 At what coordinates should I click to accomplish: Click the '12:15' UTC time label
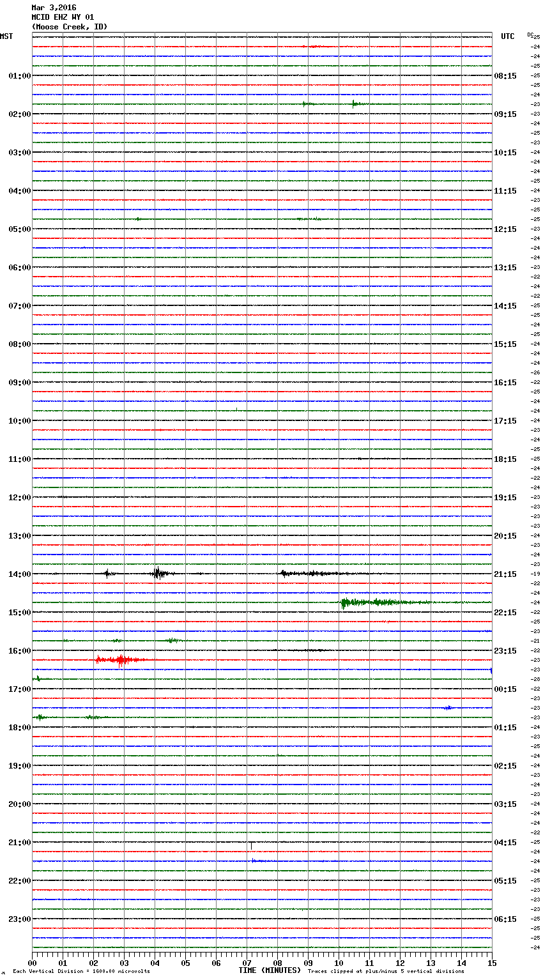coord(505,229)
